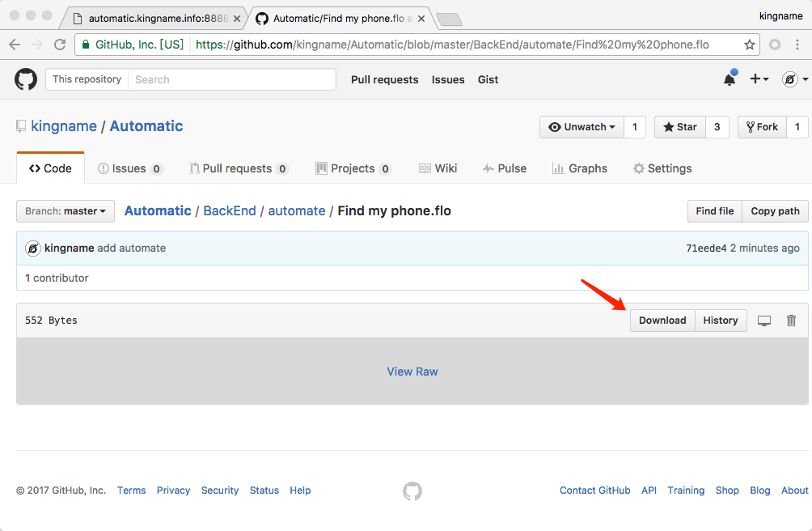
Task: Click Pull requests in top navigation
Action: 385,80
